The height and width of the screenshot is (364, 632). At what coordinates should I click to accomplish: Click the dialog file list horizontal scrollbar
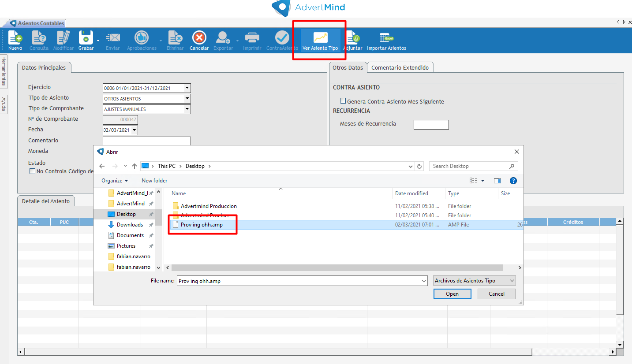coord(337,267)
